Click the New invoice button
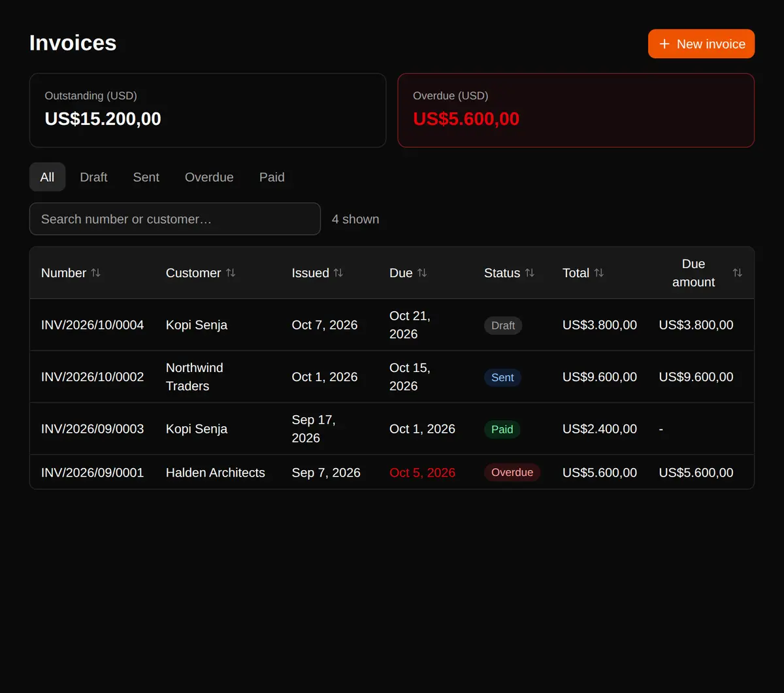The height and width of the screenshot is (693, 784). pos(701,44)
